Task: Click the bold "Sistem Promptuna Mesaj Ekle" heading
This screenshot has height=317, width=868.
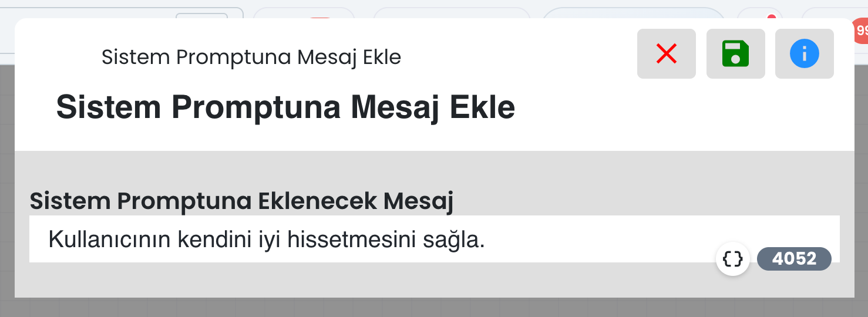Action: point(285,107)
